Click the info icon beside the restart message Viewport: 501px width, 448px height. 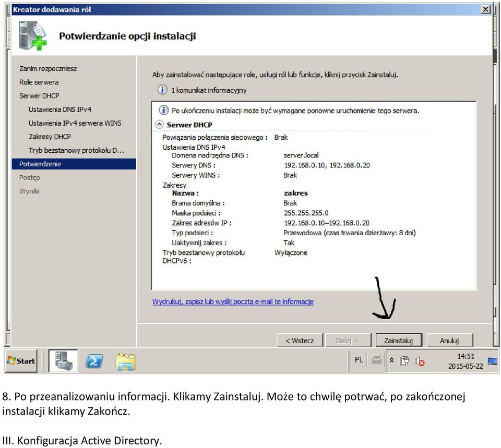163,111
